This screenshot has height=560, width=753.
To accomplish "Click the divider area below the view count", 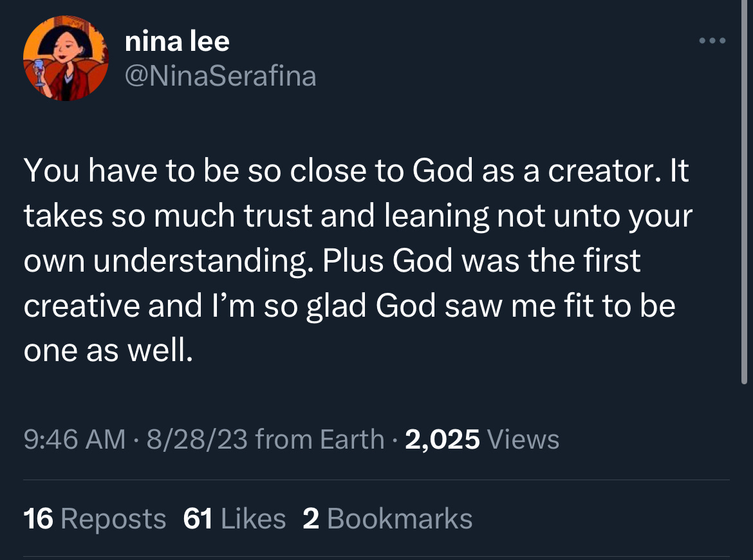I will (376, 478).
